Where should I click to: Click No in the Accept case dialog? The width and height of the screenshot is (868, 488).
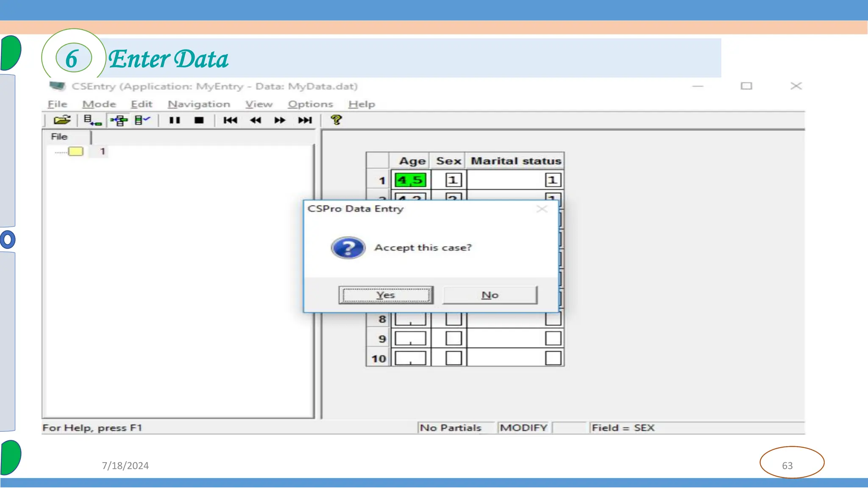coord(490,295)
